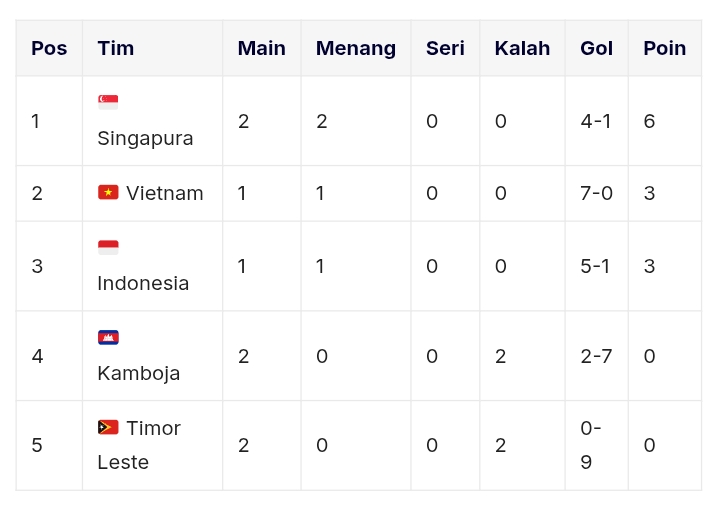Click the Poin column header
The width and height of the screenshot is (720, 506).
click(x=665, y=48)
